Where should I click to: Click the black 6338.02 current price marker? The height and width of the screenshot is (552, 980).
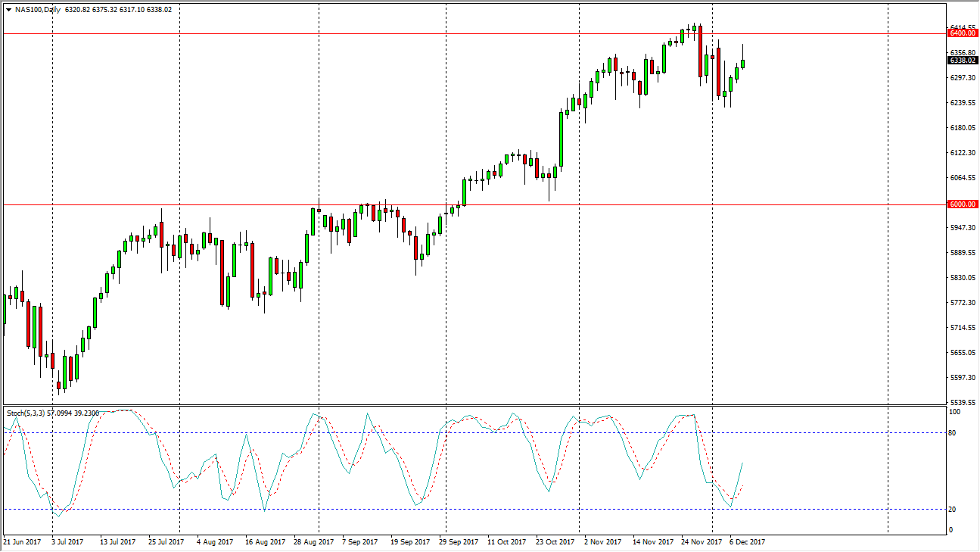[x=962, y=59]
